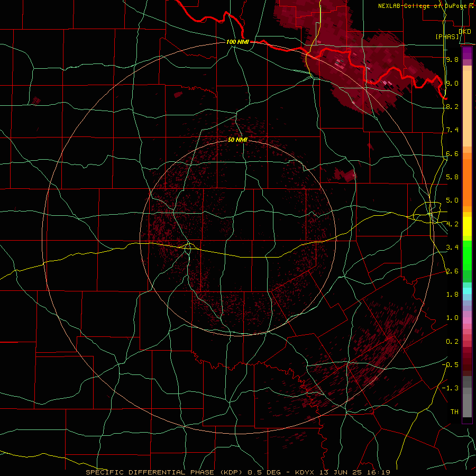Viewport: 476px width, 476px height.
Task: Click the 5.0 legend value
Action: pos(452,200)
